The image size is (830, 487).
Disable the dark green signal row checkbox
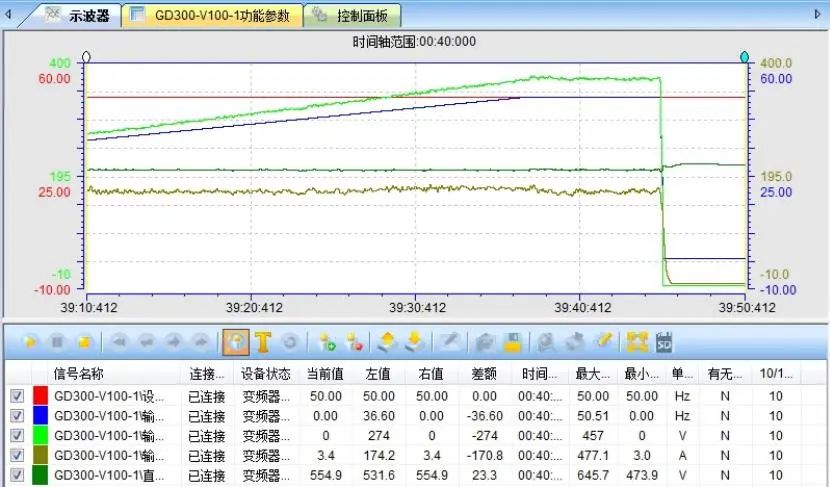pos(16,475)
